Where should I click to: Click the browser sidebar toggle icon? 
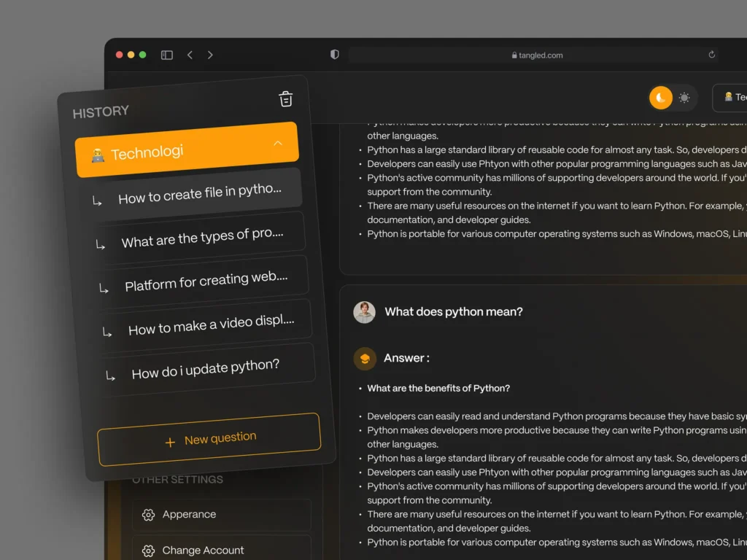[167, 55]
